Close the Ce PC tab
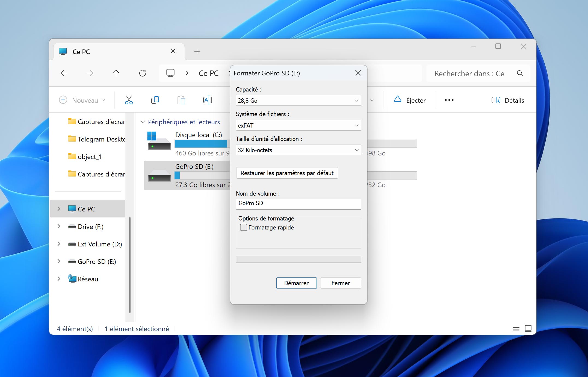 [x=173, y=51]
